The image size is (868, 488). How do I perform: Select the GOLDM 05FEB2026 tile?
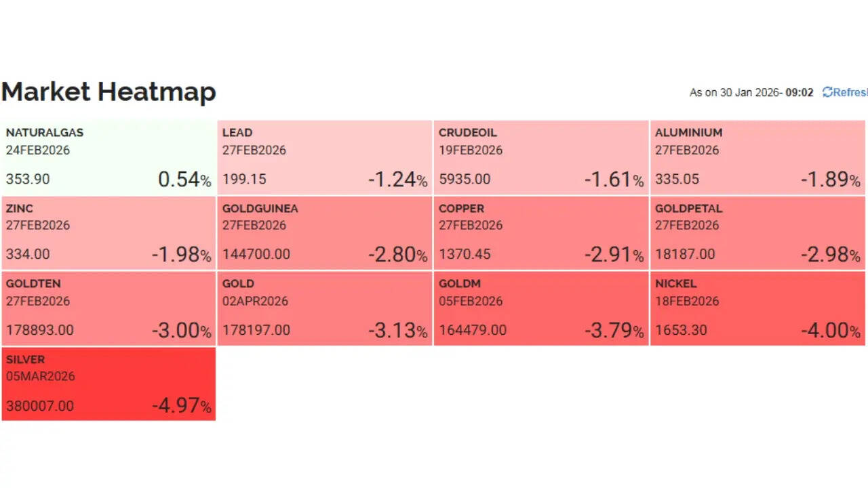point(540,309)
